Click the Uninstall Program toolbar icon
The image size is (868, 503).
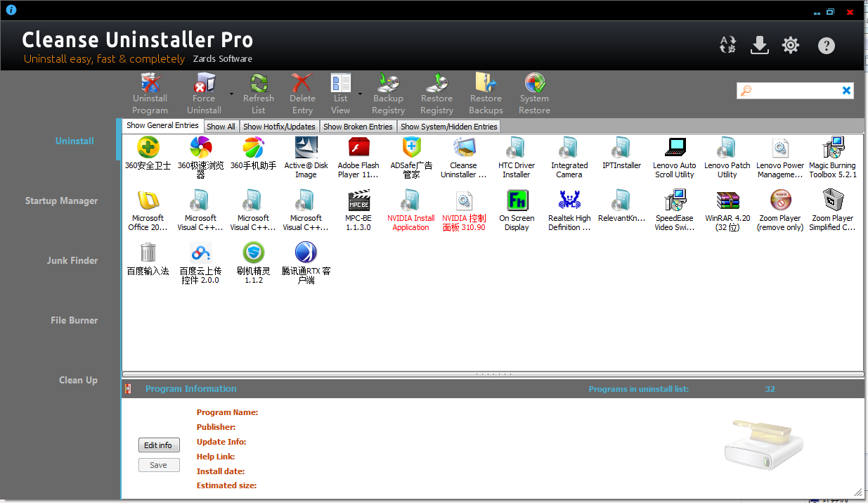point(150,83)
